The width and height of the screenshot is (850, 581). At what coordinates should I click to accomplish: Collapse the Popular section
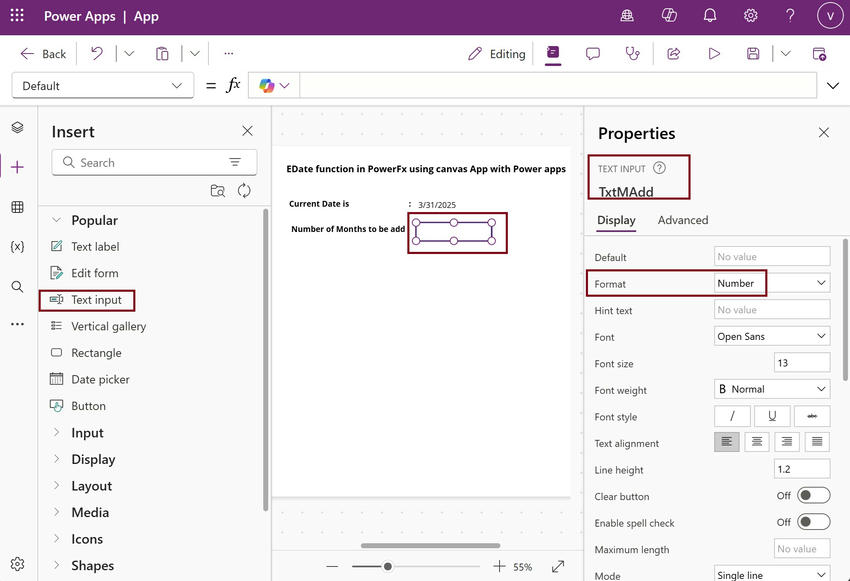point(56,220)
